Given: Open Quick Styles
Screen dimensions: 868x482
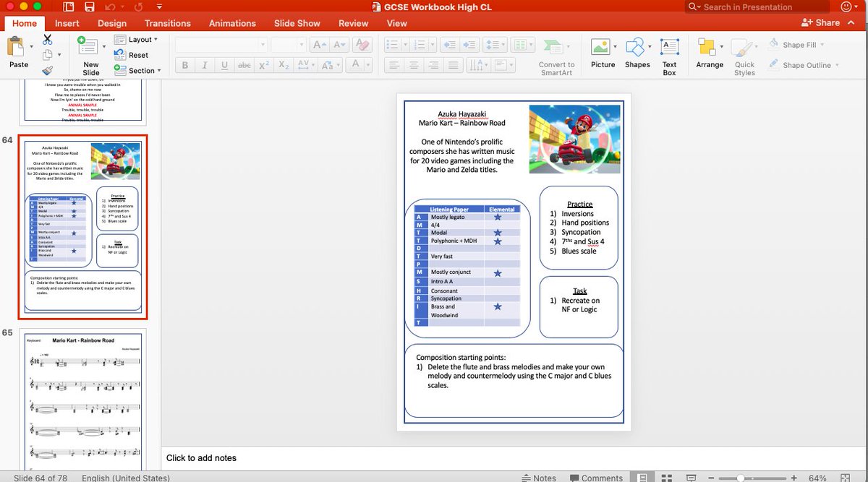Looking at the screenshot, I should pos(744,56).
